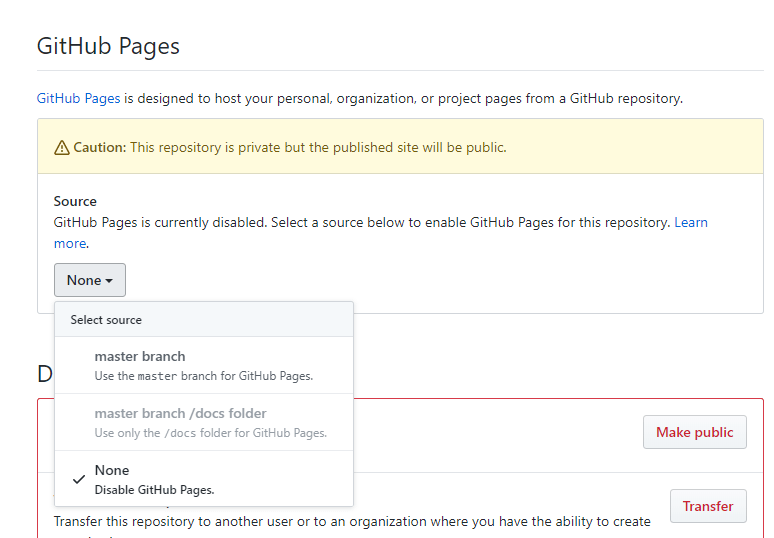The width and height of the screenshot is (774, 538).
Task: Select master branch as Pages source
Action: pos(204,365)
